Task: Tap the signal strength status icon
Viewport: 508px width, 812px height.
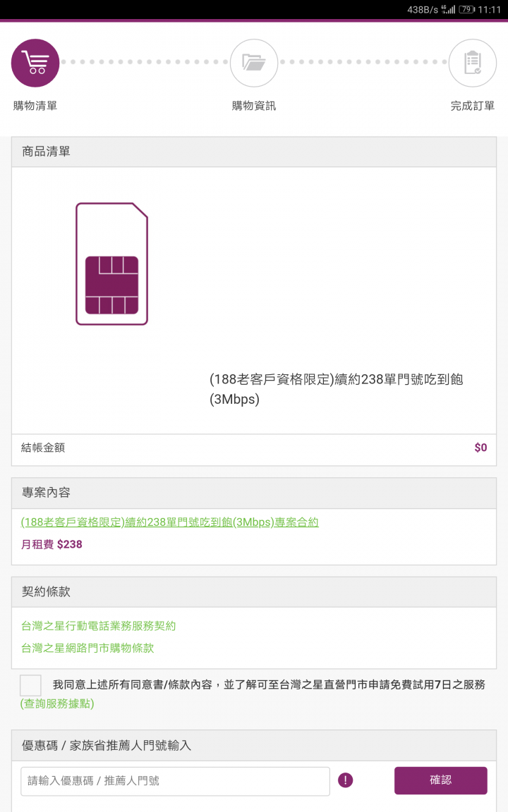Action: click(x=449, y=9)
